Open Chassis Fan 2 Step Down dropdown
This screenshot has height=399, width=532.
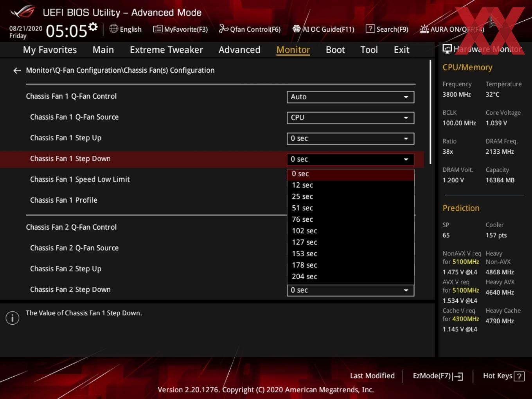coord(350,290)
